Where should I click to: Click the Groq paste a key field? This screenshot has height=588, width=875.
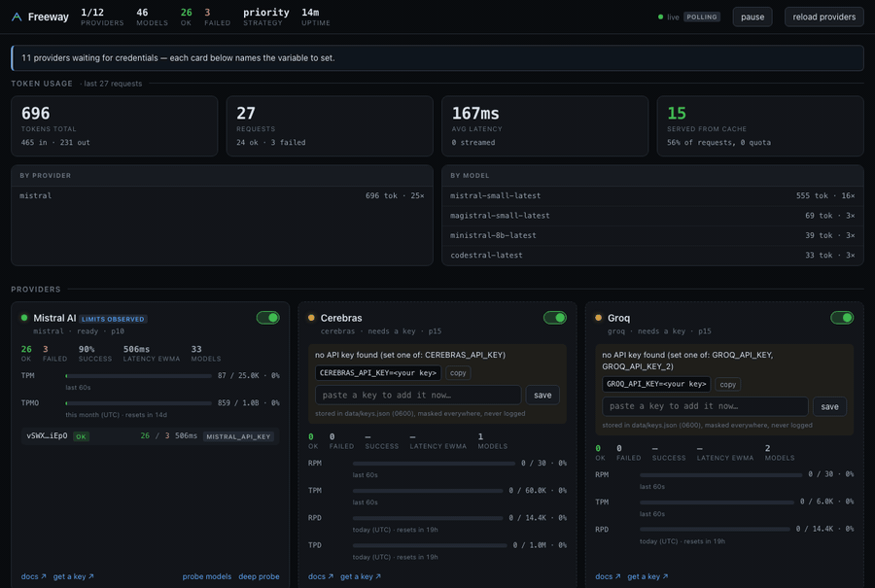click(x=705, y=406)
